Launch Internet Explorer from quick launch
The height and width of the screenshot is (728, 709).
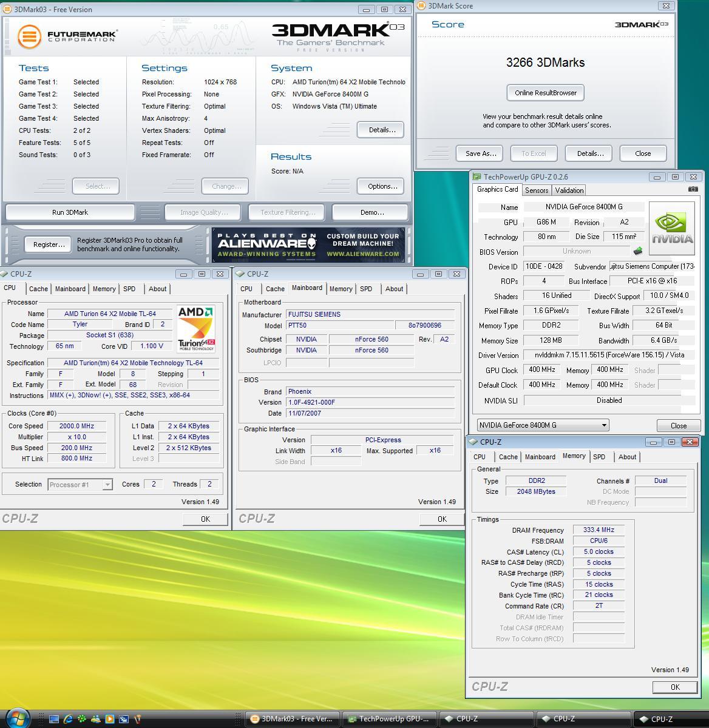click(x=68, y=719)
